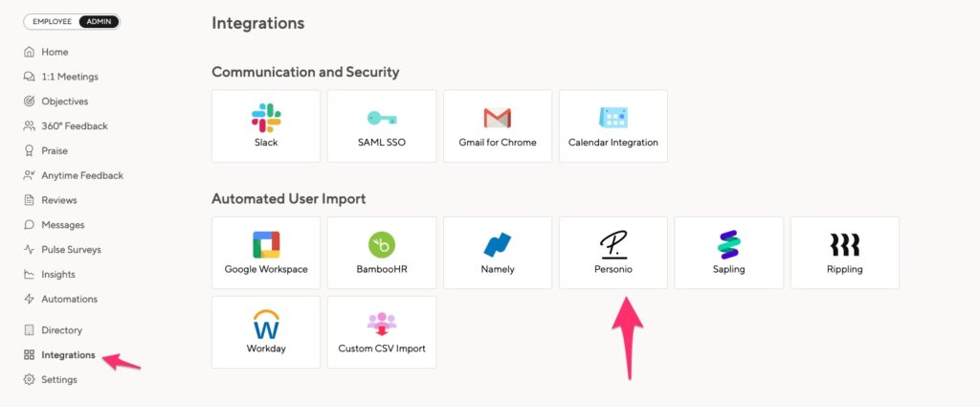Open 1:1 Meetings in sidebar
The height and width of the screenshot is (407, 980).
(x=69, y=77)
